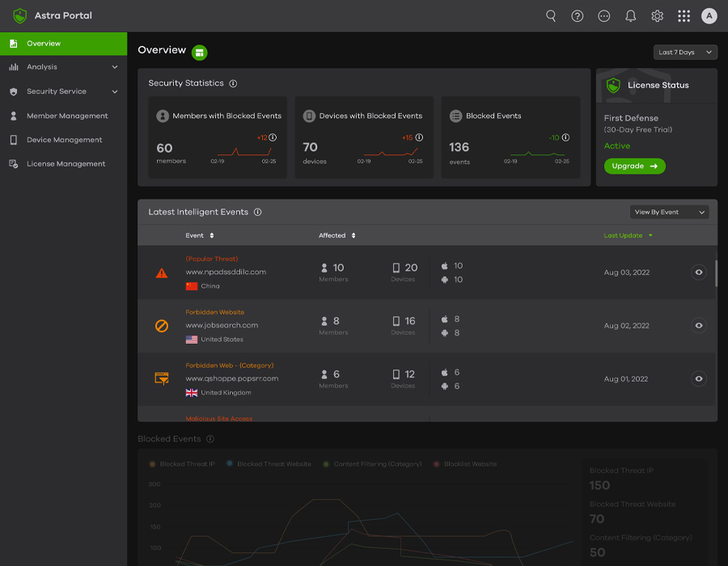The width and height of the screenshot is (728, 566).
Task: Open the Last 7 Days dropdown
Action: tap(685, 53)
